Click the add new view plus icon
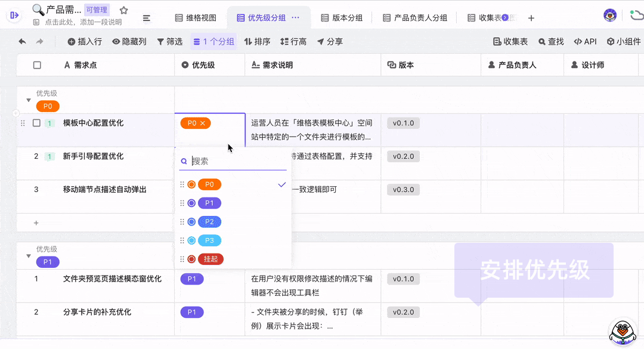Image resolution: width=644 pixels, height=349 pixels. pos(531,18)
